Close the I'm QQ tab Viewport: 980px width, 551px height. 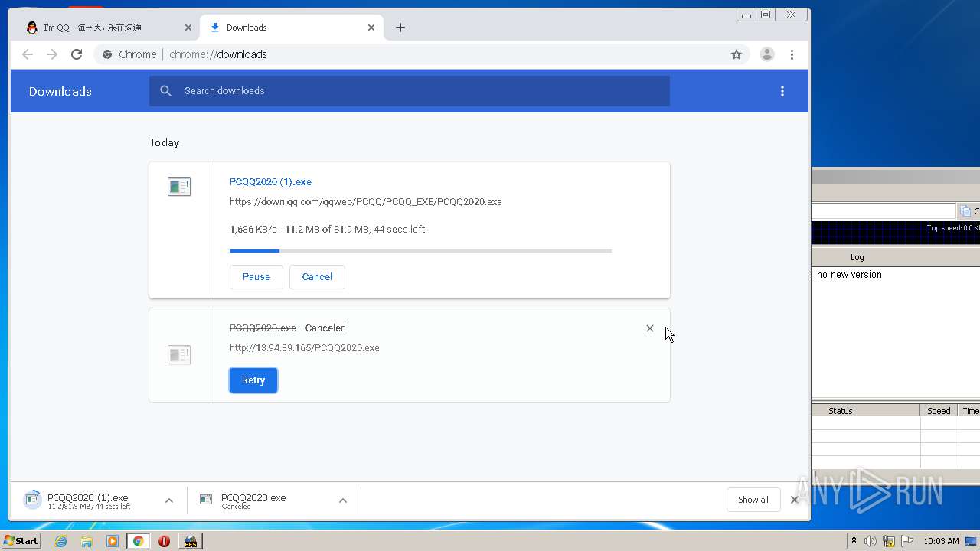(x=188, y=28)
